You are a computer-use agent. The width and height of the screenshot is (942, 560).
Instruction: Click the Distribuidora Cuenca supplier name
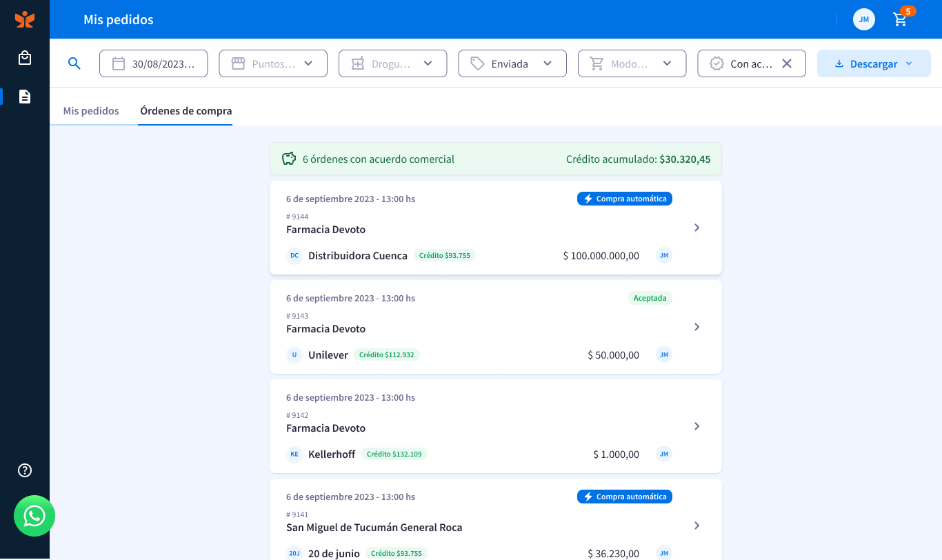(358, 256)
